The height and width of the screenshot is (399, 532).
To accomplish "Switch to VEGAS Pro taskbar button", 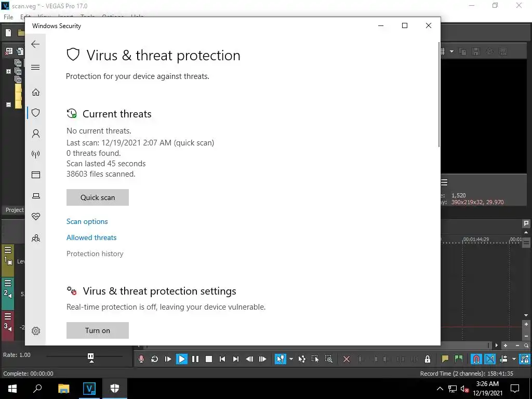I will (89, 389).
